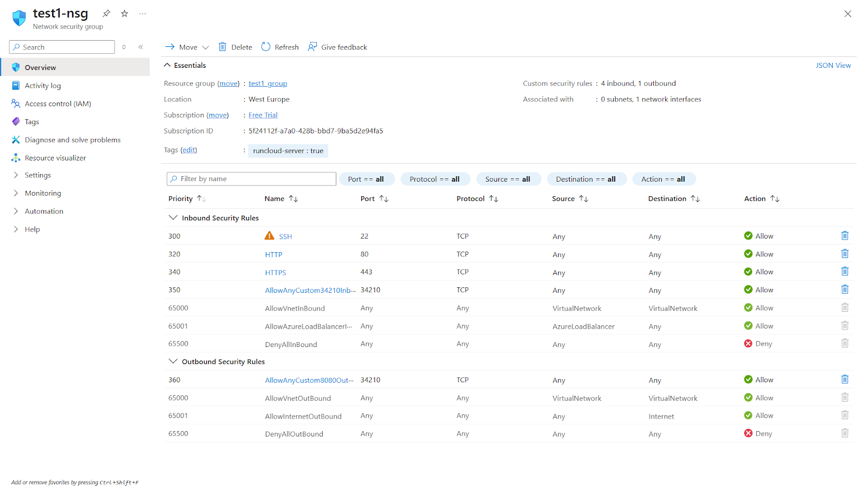Add test1-nsg to favorites with star icon

[x=124, y=14]
